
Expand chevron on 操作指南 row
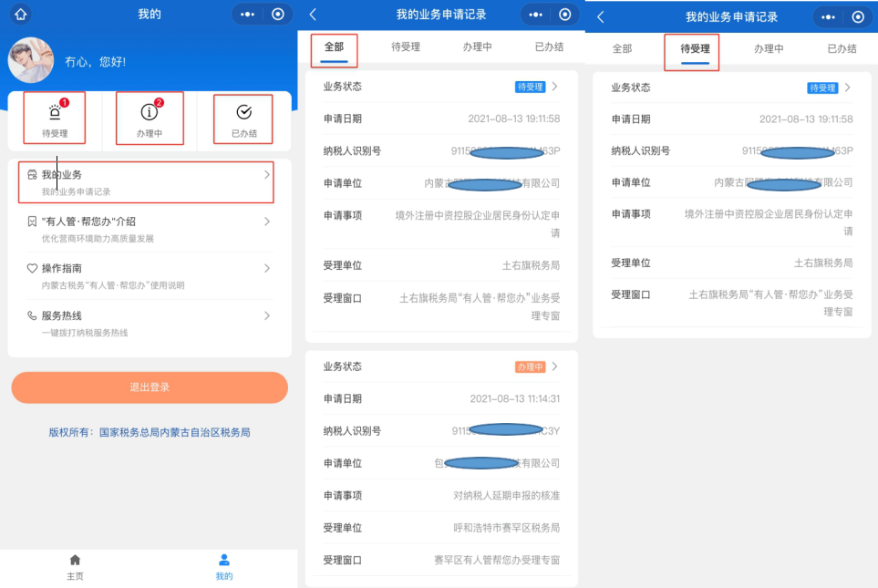[266, 268]
